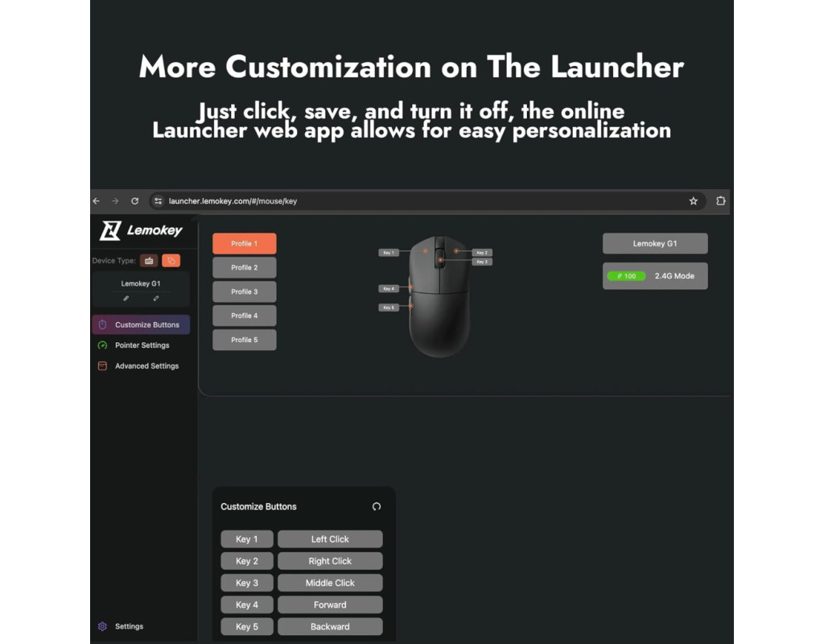This screenshot has width=824, height=644.
Task: Switch to Profile 2
Action: click(x=245, y=267)
